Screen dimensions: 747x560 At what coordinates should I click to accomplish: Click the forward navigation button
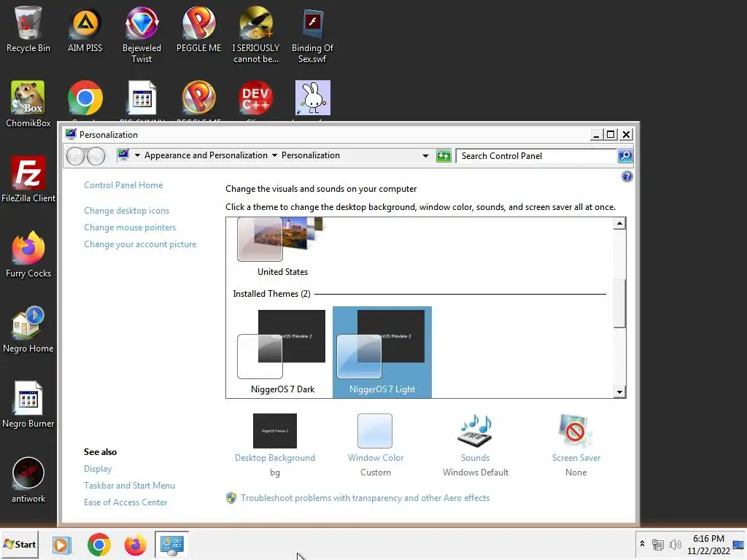click(96, 156)
